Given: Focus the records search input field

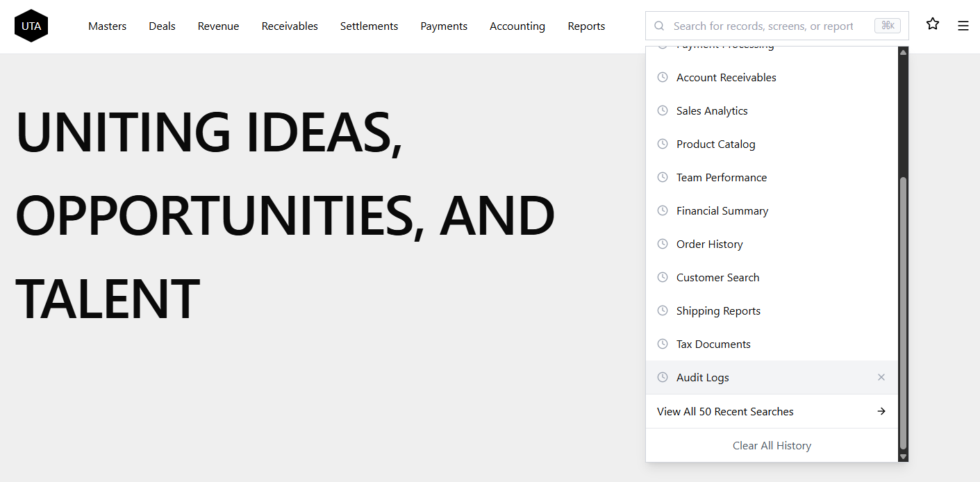Looking at the screenshot, I should click(764, 26).
